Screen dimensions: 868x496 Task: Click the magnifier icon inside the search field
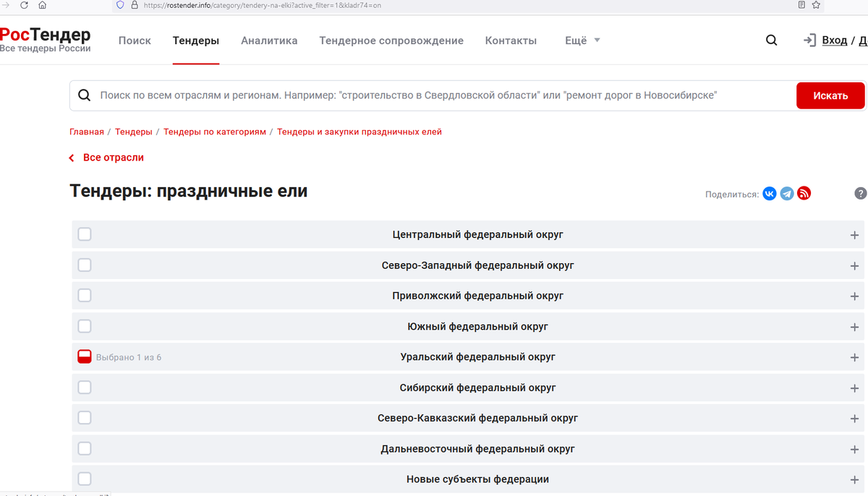85,95
